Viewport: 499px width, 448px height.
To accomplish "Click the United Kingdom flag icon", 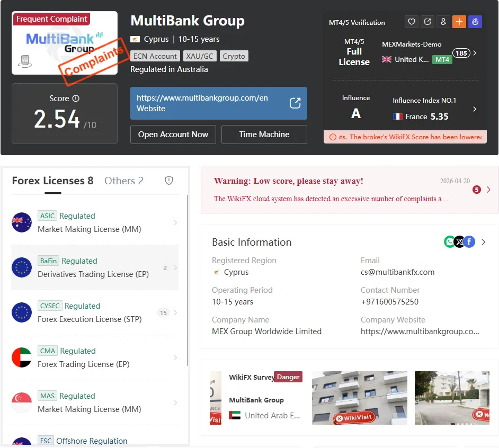I will pyautogui.click(x=387, y=59).
